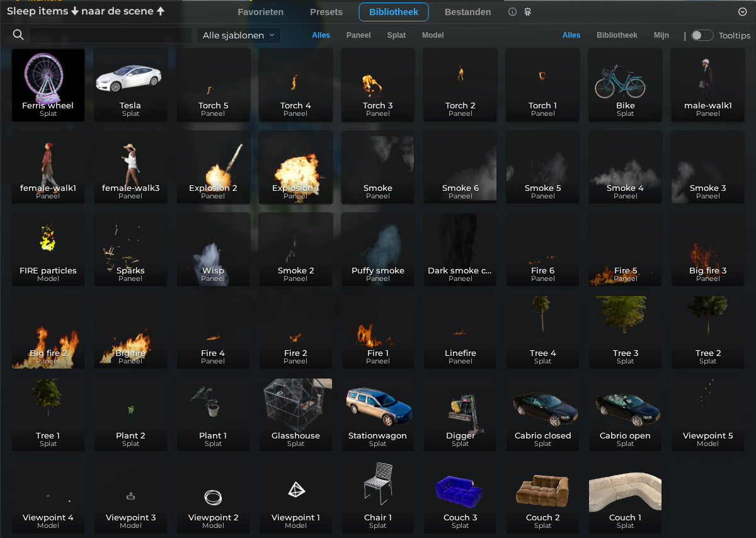Select the Tesla car item

coord(130,85)
